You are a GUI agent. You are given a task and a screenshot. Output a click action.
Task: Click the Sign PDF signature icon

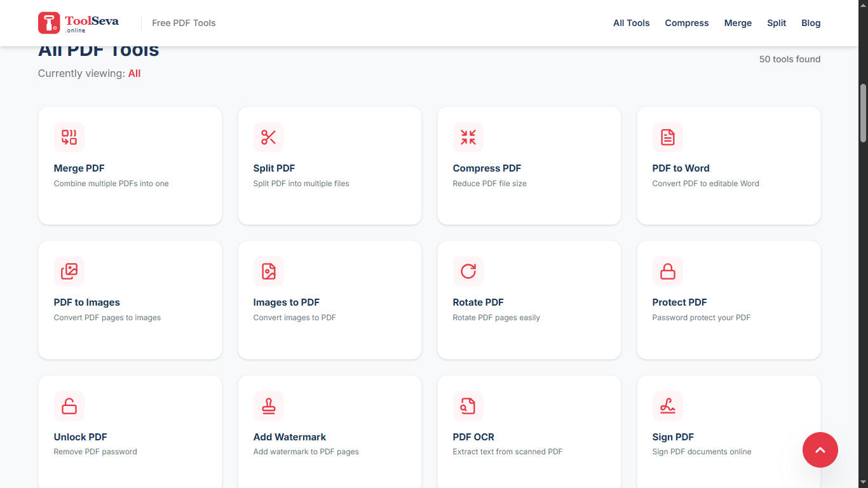668,406
